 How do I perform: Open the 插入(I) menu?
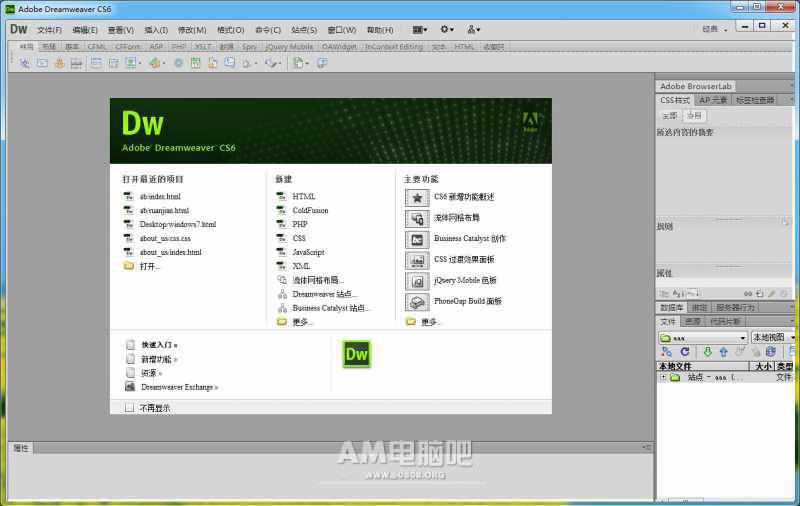click(156, 30)
